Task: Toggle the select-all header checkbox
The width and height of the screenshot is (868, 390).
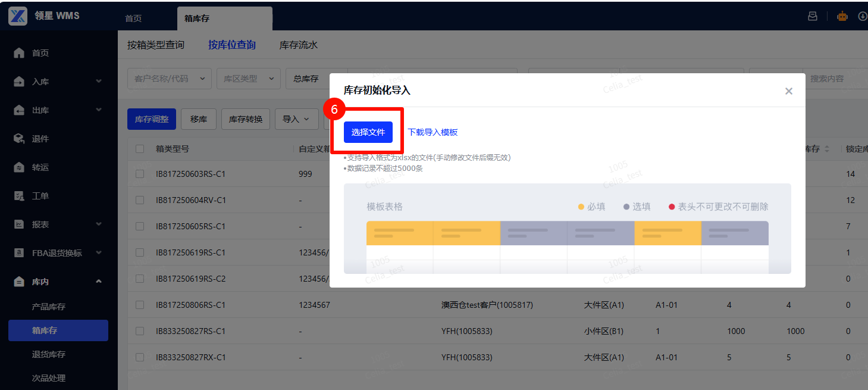Action: click(140, 149)
